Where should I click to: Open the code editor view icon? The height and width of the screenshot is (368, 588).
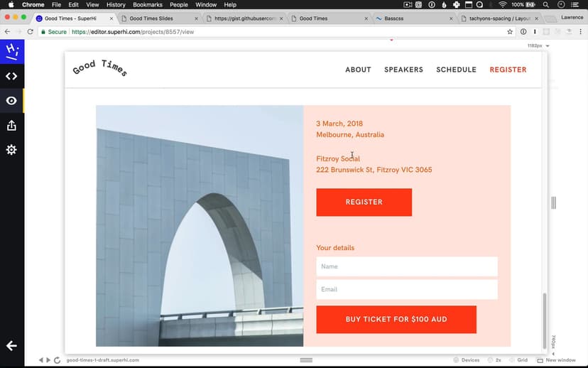click(11, 76)
